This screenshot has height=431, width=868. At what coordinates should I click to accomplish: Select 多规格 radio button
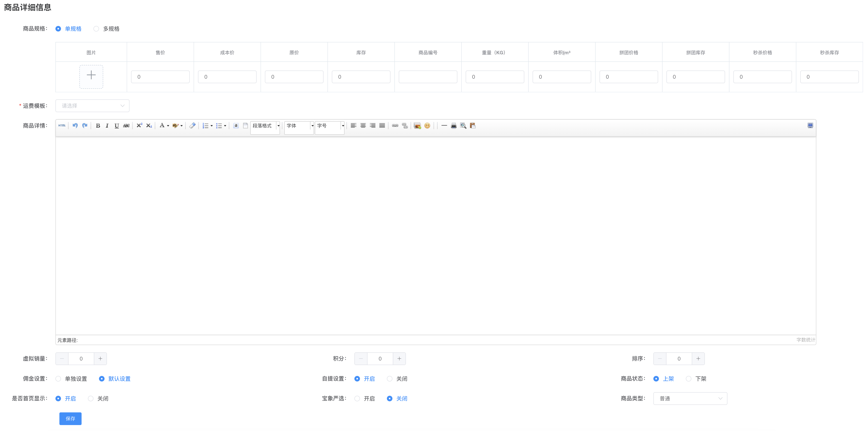point(96,29)
